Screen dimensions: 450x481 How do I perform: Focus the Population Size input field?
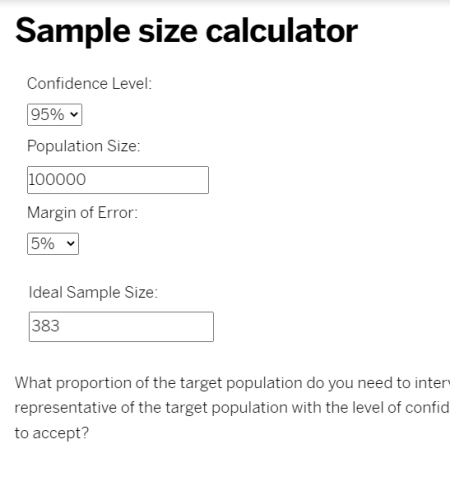(x=118, y=180)
